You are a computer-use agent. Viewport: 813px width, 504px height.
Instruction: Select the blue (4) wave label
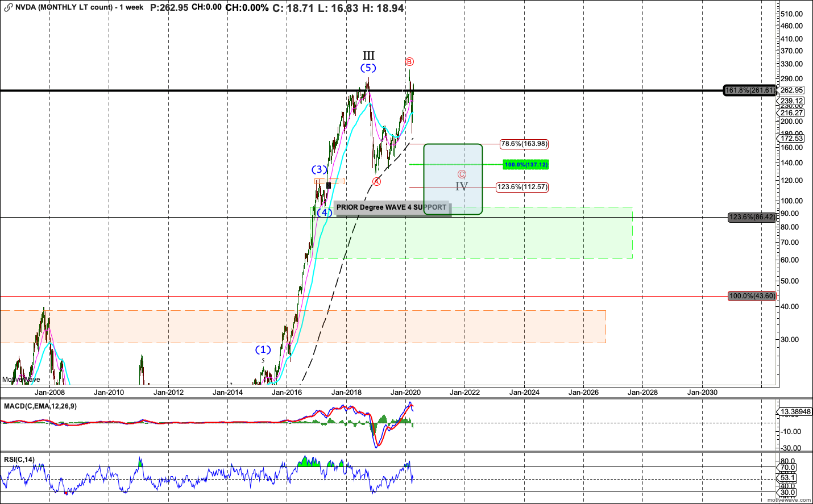click(x=325, y=213)
